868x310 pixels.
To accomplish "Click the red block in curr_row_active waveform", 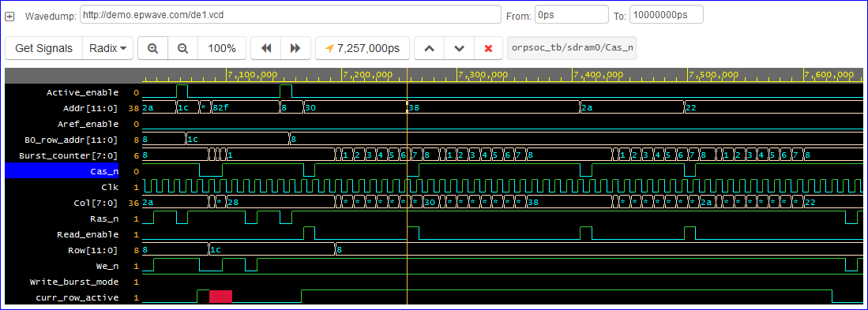I will pyautogui.click(x=220, y=296).
